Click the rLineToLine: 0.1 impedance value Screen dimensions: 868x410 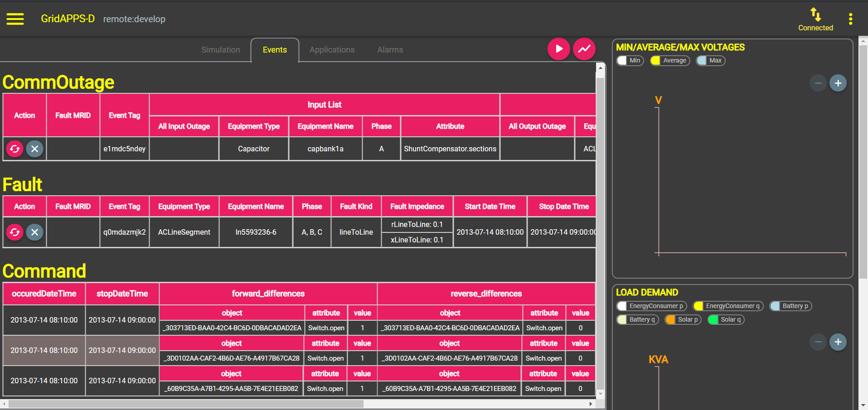click(417, 225)
